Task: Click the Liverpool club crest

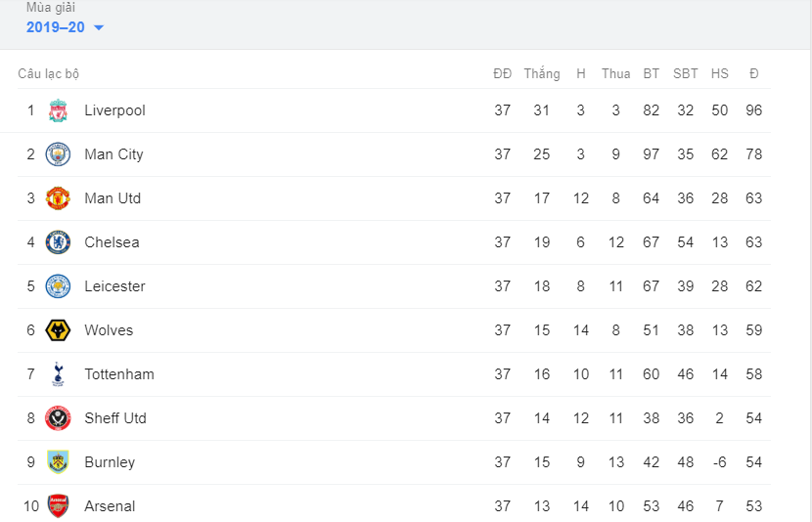Action: coord(58,110)
